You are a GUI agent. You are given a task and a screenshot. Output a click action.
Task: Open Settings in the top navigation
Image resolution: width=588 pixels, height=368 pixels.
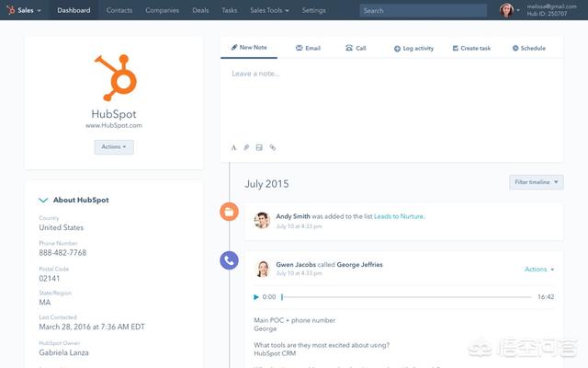(x=314, y=10)
